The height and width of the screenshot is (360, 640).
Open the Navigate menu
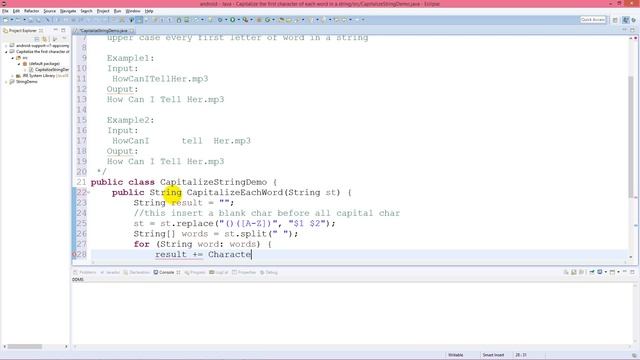click(x=68, y=11)
